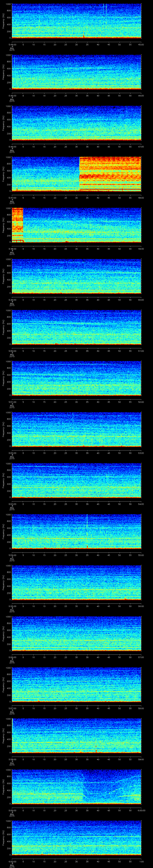Image resolution: width=153 pixels, height=868 pixels.
Task: Click the '59:00' end time label
Action: point(141,759)
